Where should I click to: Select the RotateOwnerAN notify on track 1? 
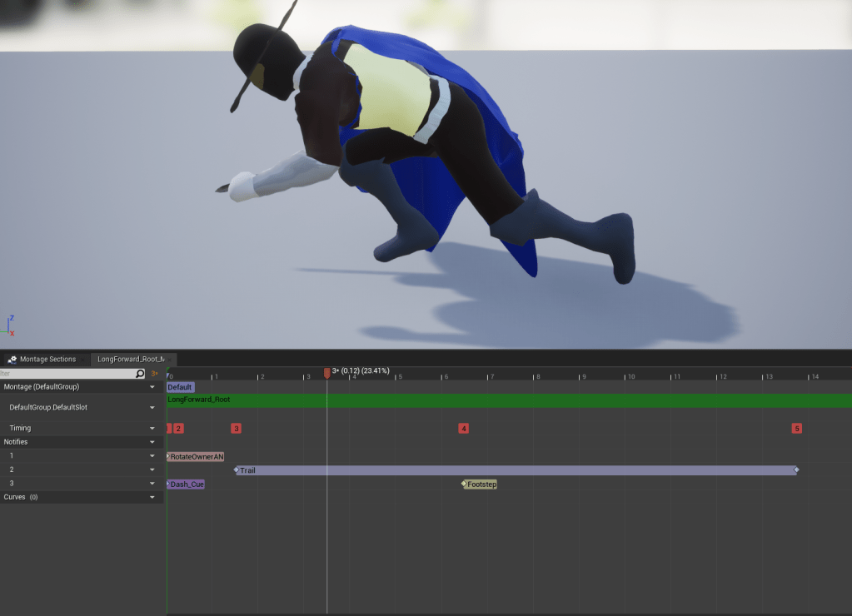click(x=197, y=456)
